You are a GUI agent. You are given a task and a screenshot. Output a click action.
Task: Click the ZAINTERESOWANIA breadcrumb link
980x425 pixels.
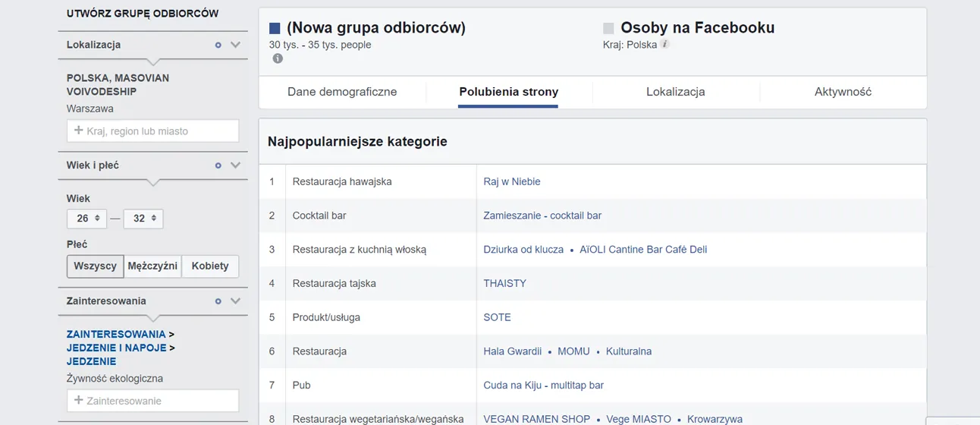116,334
